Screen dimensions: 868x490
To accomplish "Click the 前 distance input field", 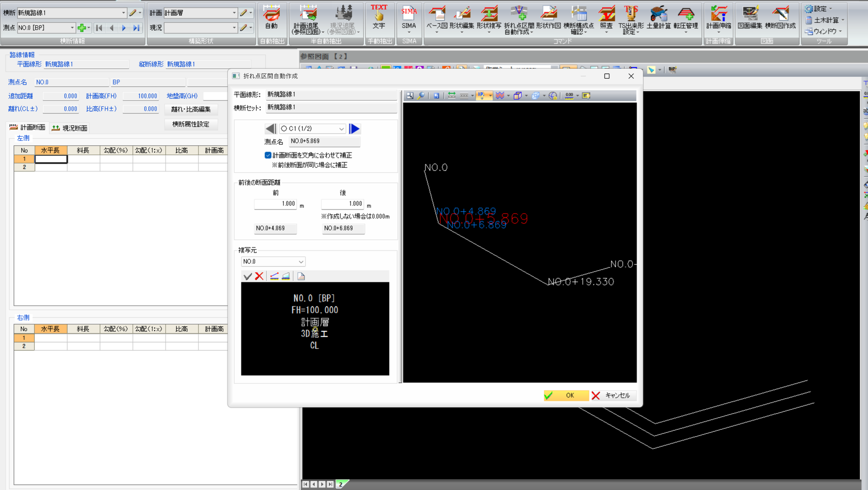I will (275, 204).
